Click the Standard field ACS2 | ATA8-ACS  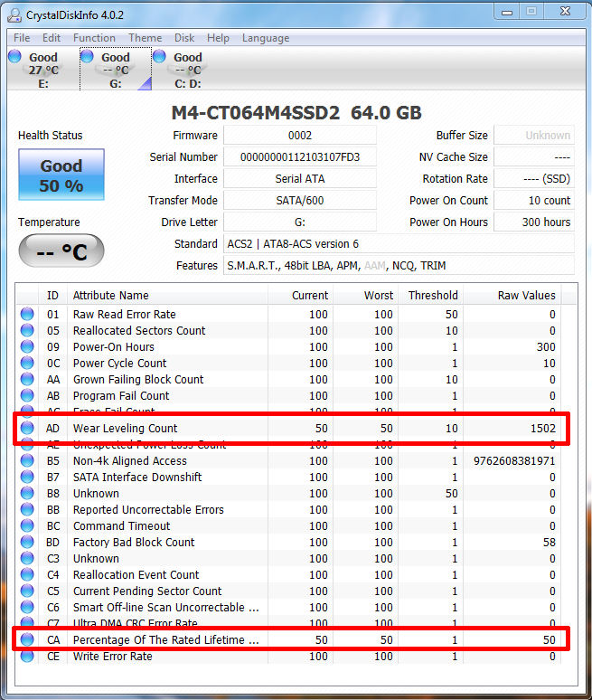[399, 244]
